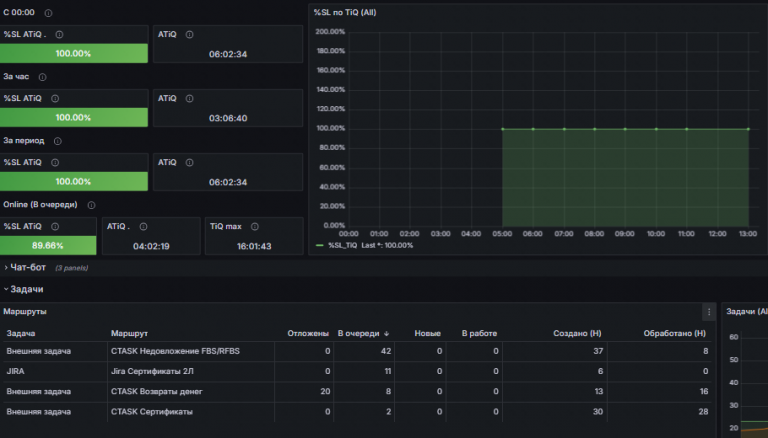
Task: Sort table by В работе column
Action: point(479,334)
